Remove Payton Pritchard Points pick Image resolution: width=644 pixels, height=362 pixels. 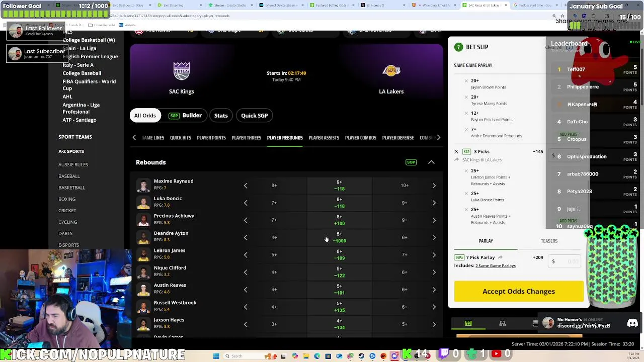click(x=466, y=113)
